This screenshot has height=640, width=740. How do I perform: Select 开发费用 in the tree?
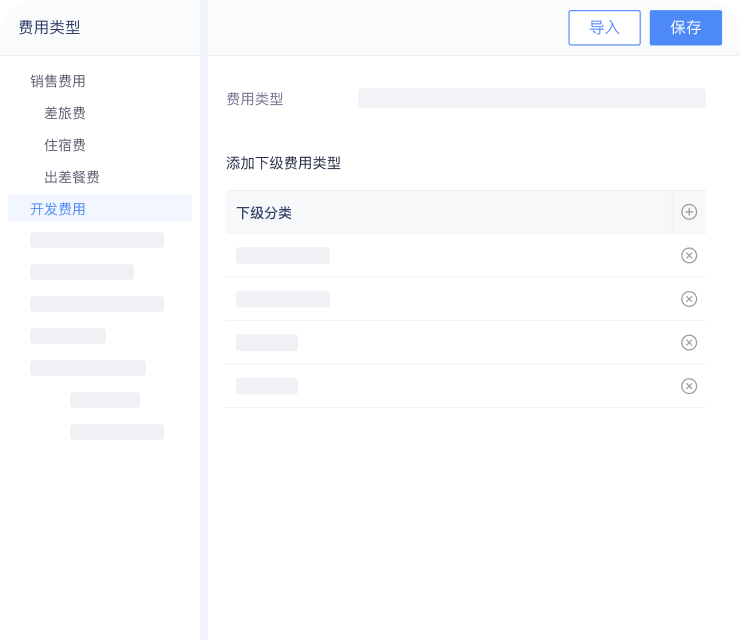coord(100,208)
